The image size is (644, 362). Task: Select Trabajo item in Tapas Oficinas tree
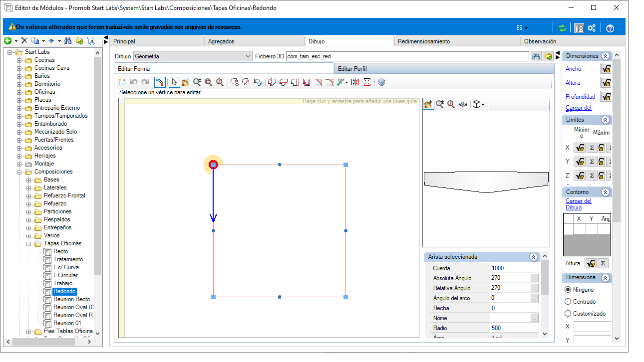(63, 283)
